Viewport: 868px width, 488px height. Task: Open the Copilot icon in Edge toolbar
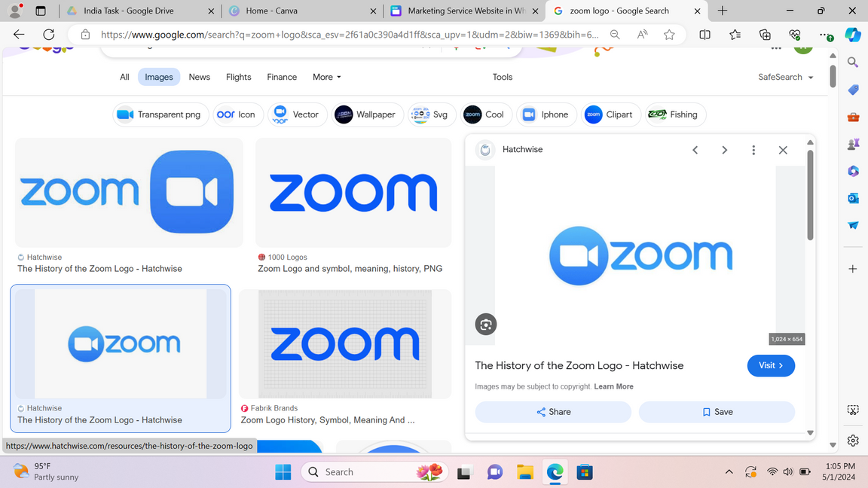tap(853, 35)
